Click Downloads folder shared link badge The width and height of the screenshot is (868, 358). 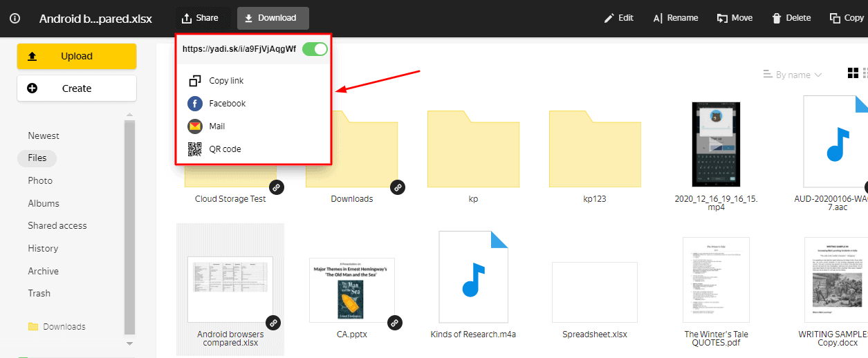point(397,187)
